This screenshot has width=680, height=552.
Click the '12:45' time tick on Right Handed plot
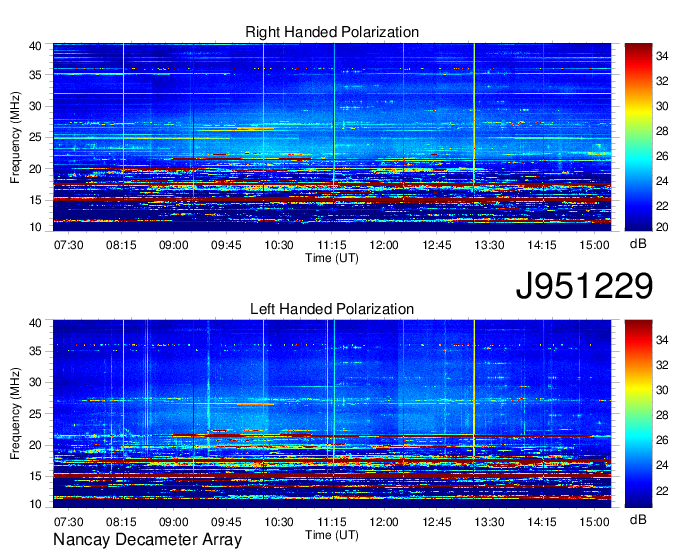coord(437,245)
